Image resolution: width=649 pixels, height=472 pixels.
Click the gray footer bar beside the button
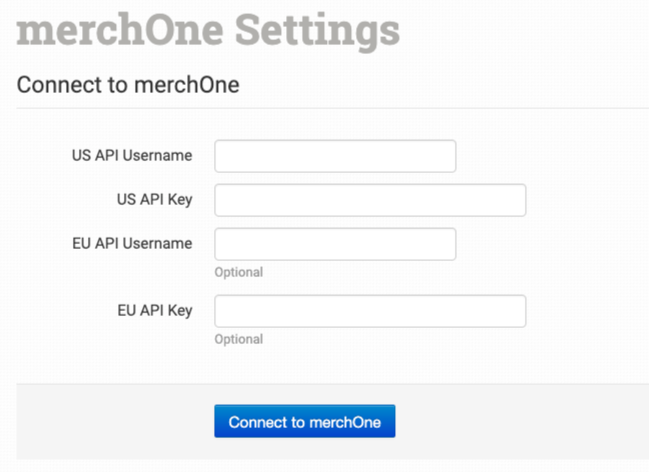520,422
